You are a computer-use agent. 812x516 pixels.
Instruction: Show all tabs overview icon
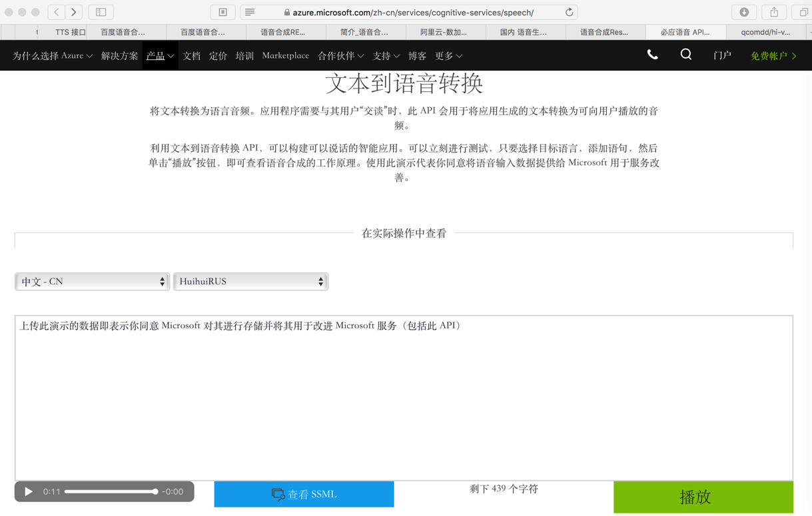[x=803, y=12]
